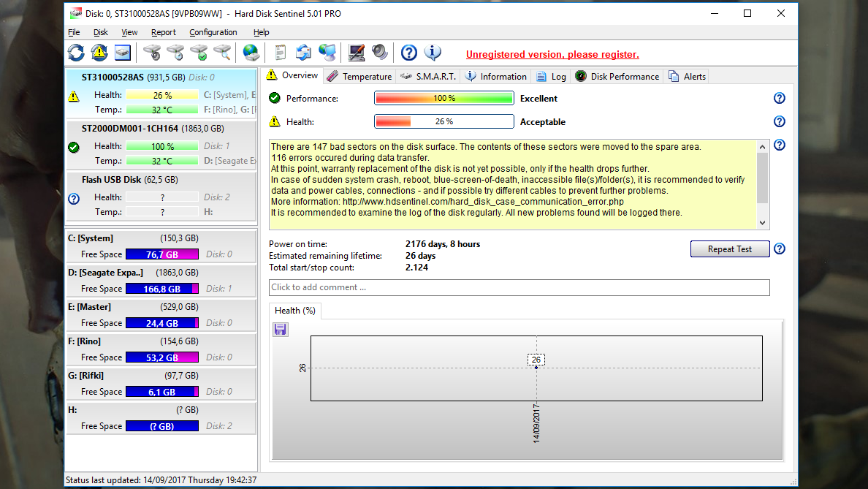Screen dimensions: 868x489
Task: Click help icon beside the description text box
Action: tap(780, 145)
